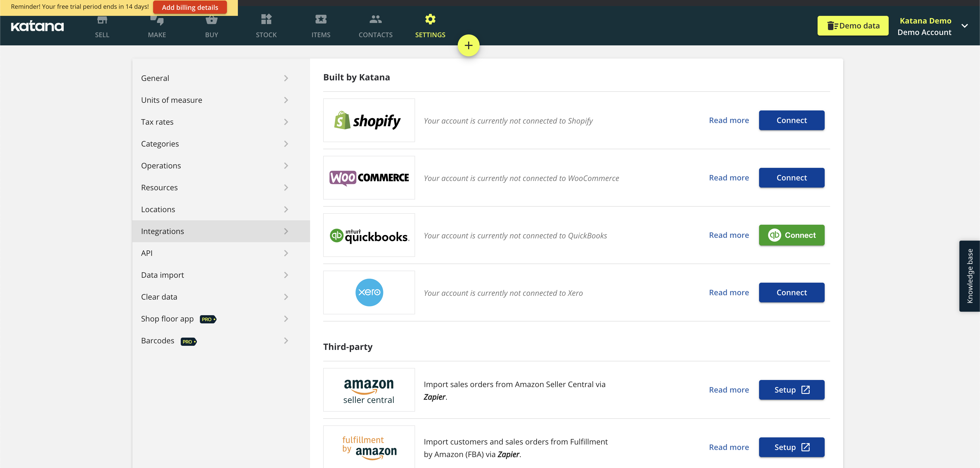Viewport: 980px width, 468px height.
Task: Select Clear data in settings sidebar
Action: click(x=221, y=297)
